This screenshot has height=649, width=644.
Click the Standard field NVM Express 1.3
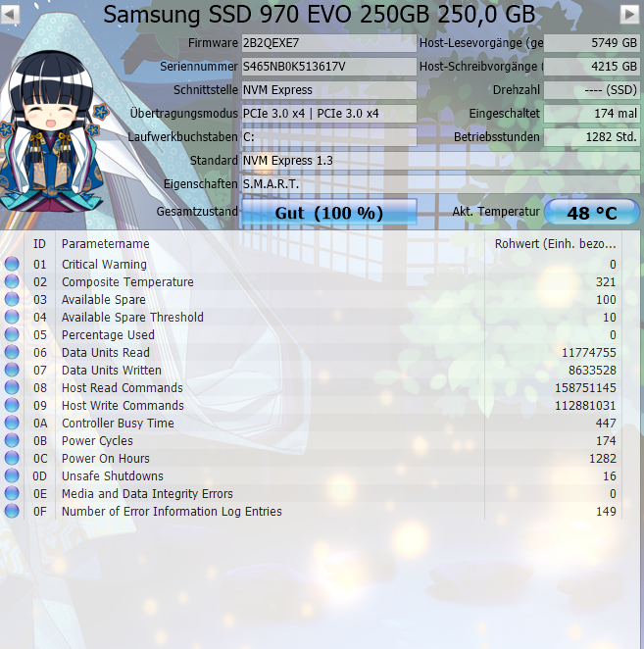441,161
